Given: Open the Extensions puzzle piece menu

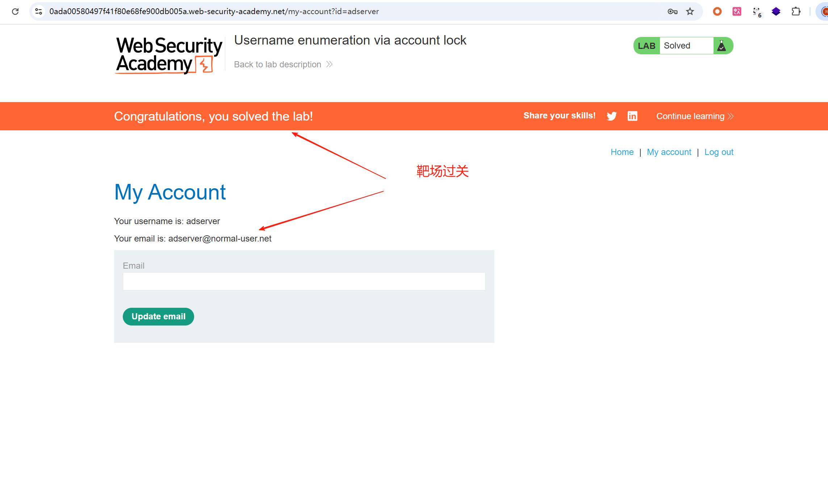Looking at the screenshot, I should click(x=796, y=12).
